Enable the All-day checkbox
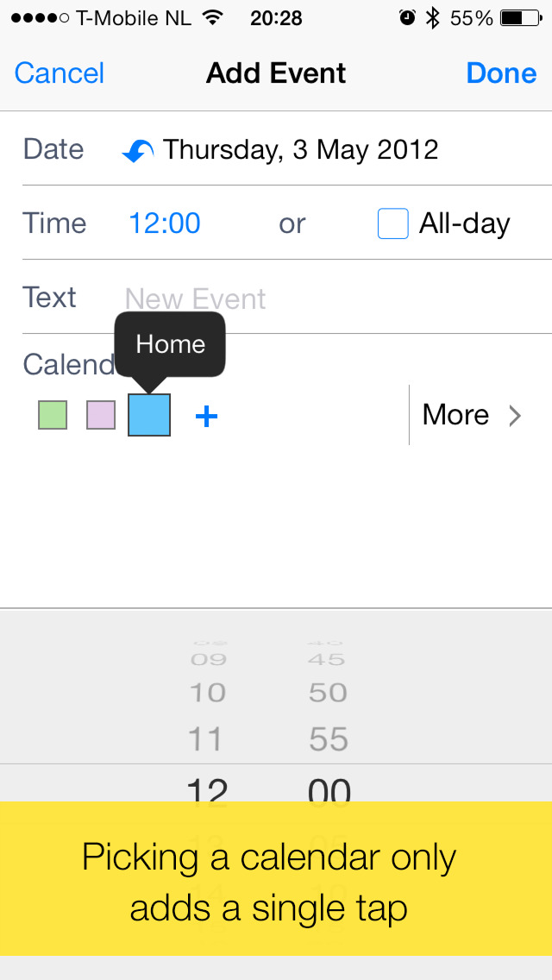This screenshot has width=552, height=980. 393,224
